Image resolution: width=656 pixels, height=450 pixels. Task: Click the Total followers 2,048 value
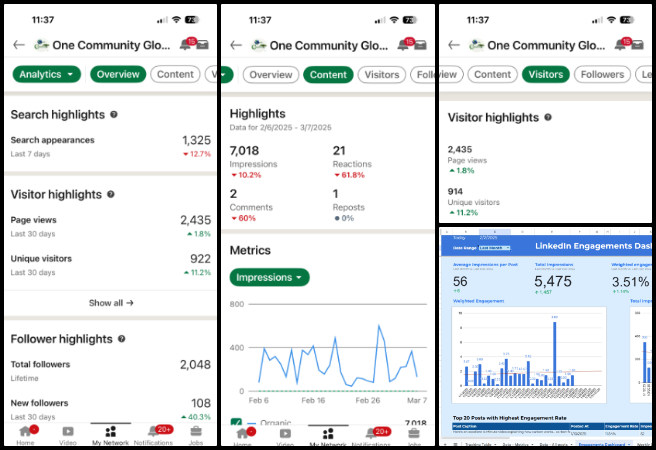[195, 365]
